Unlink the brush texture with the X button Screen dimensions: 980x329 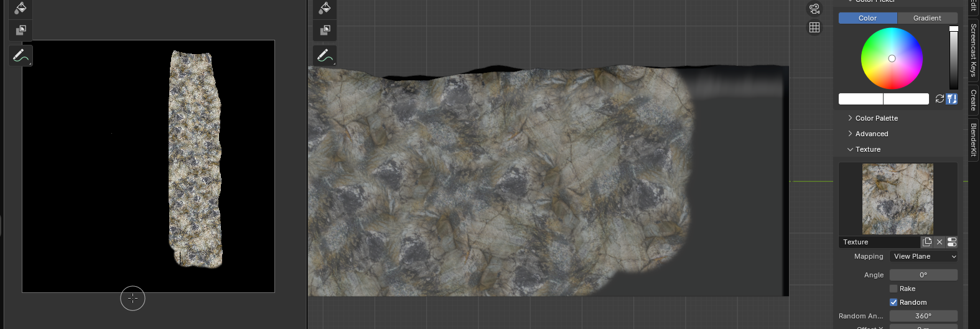pyautogui.click(x=940, y=242)
